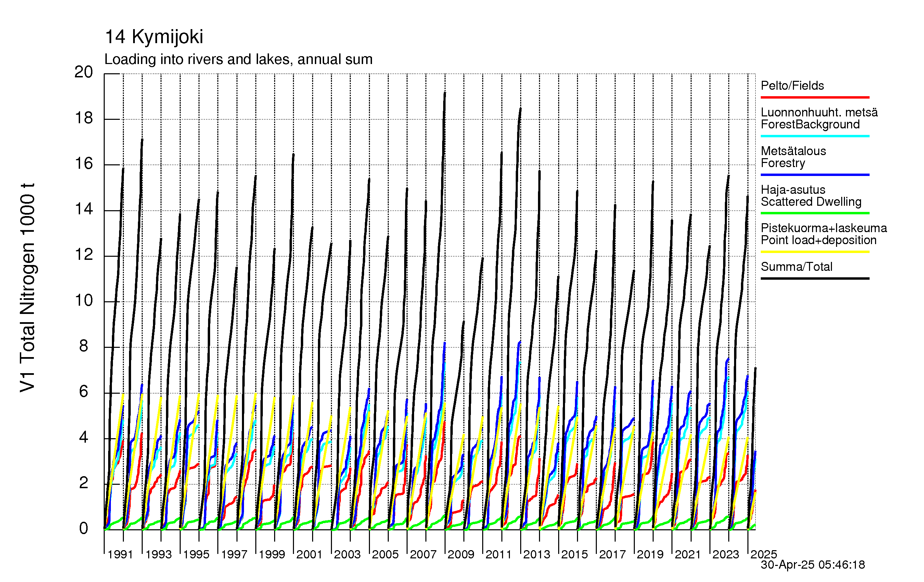
Task: Click the x-axis year label 2017
Action: tap(613, 554)
